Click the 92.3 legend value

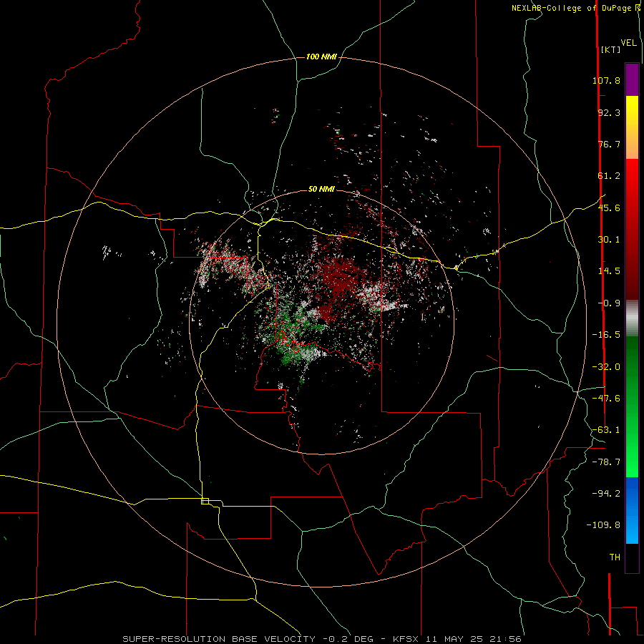click(x=609, y=112)
